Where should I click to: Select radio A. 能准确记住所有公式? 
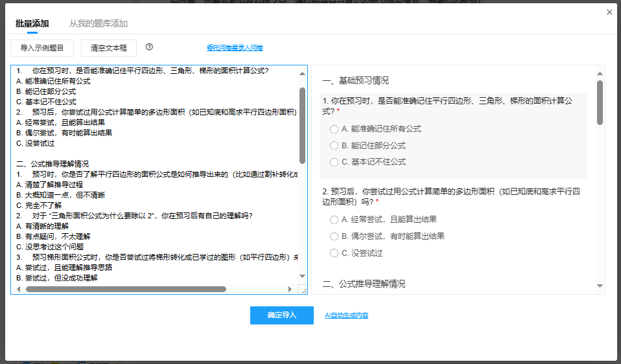334,129
